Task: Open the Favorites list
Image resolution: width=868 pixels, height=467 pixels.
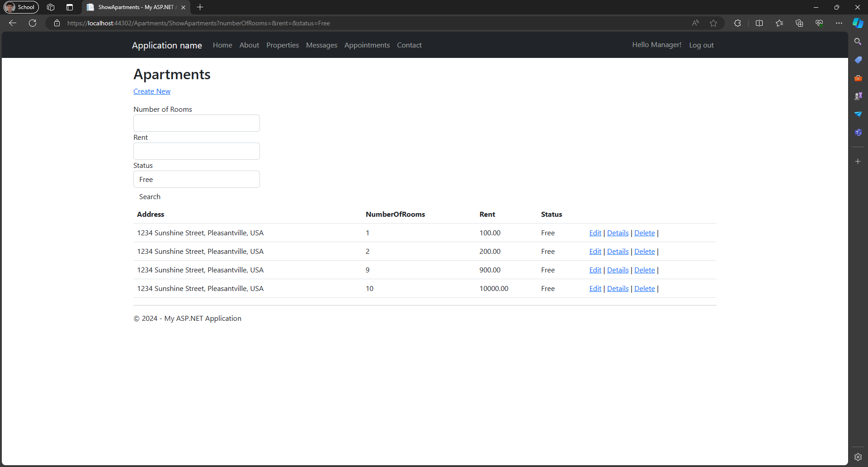Action: tap(779, 23)
